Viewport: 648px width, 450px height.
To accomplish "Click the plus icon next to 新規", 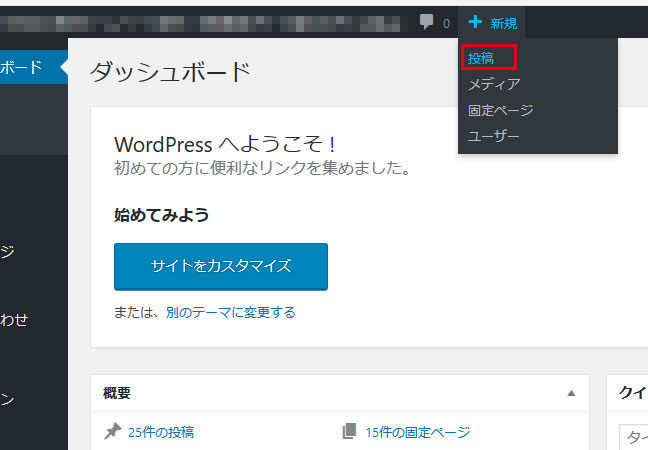I will pyautogui.click(x=475, y=22).
